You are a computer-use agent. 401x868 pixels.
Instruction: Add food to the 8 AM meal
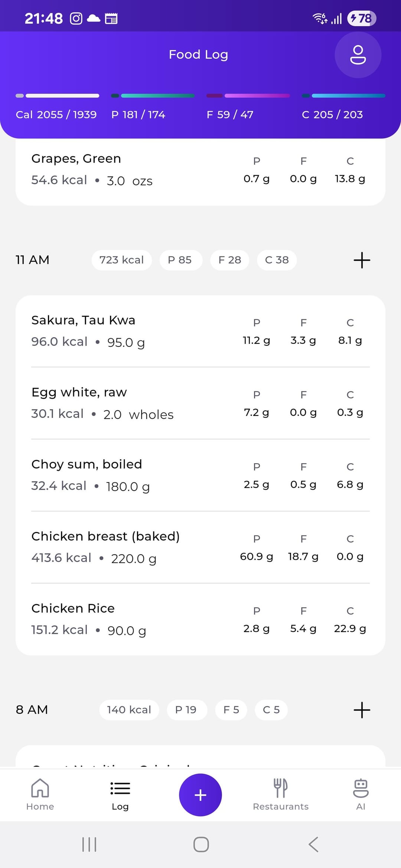(x=362, y=710)
